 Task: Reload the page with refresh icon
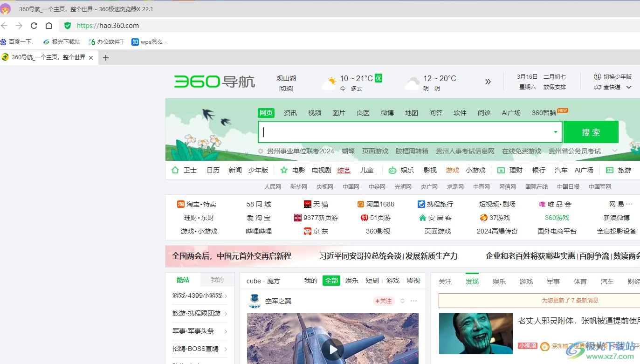[34, 26]
